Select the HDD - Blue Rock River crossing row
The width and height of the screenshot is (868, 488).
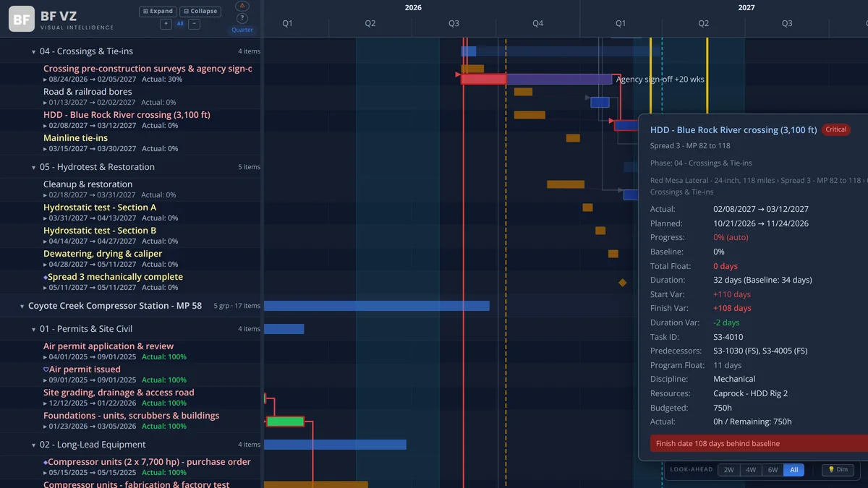[x=131, y=120]
